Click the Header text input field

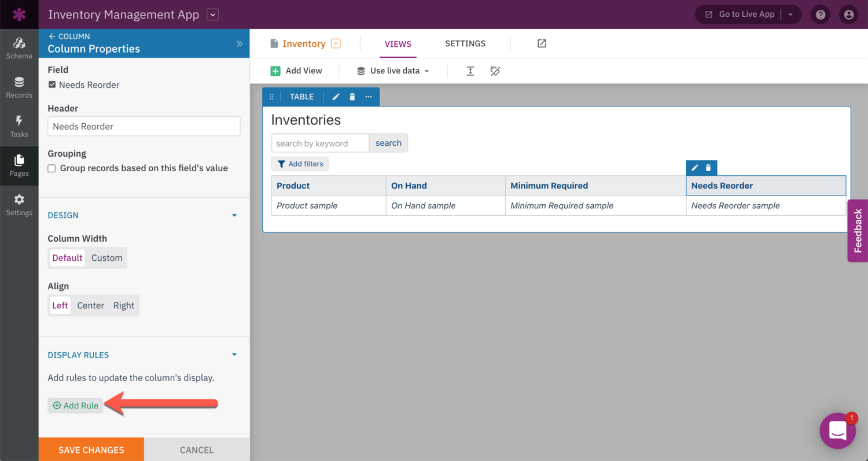click(x=144, y=126)
